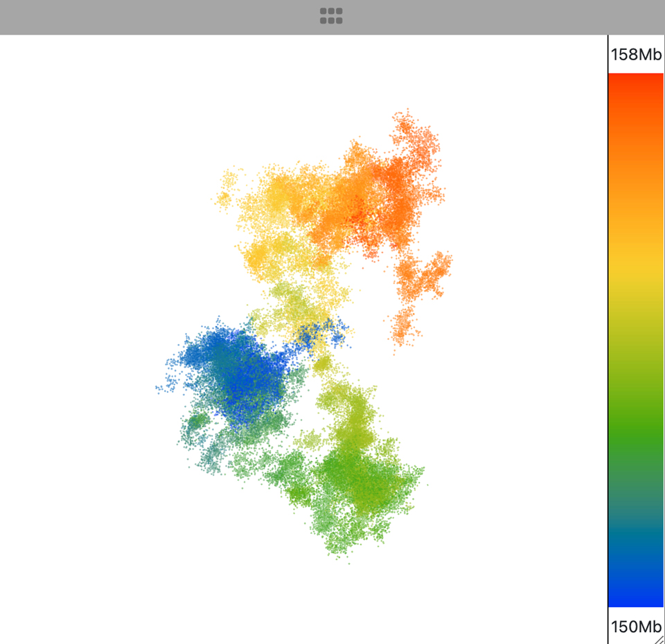The image size is (665, 644).
Task: Click the 150Mb scale minimum label
Action: tap(636, 626)
